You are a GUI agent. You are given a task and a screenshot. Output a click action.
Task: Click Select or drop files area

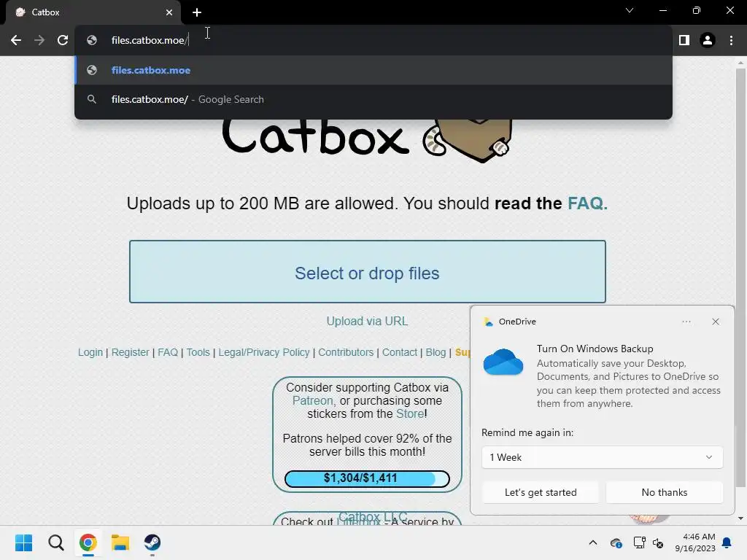point(368,271)
